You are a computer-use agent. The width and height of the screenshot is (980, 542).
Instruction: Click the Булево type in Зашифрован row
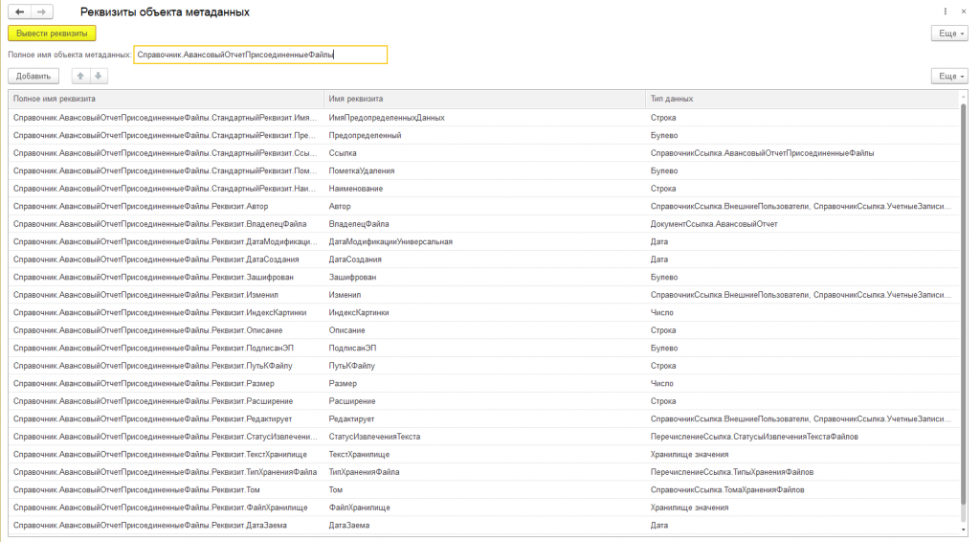[803, 277]
